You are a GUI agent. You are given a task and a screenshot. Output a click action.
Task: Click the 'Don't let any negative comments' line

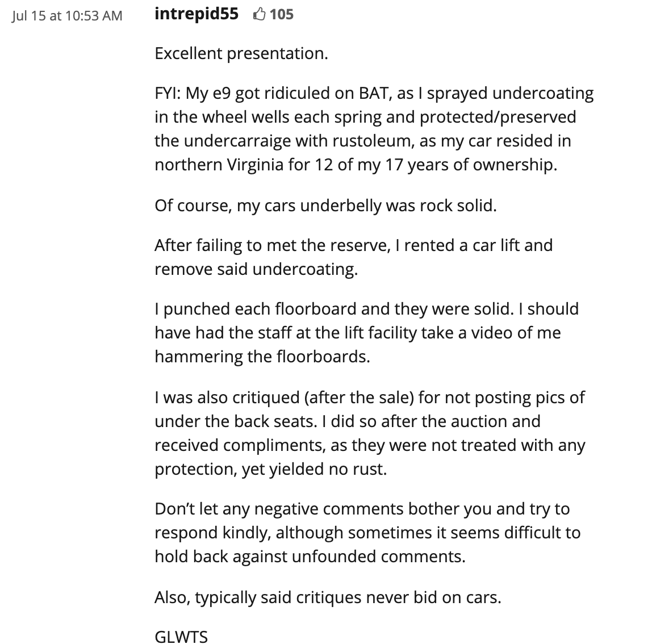pyautogui.click(x=362, y=509)
